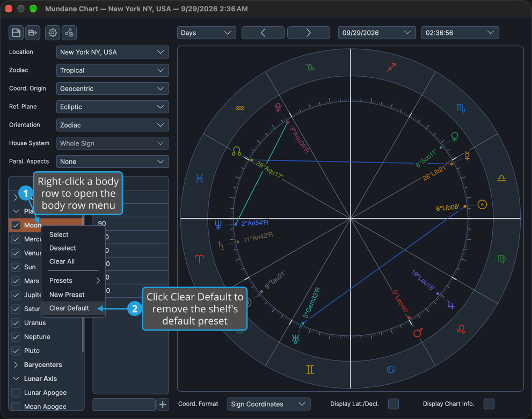Uncheck the Sun checkbox

point(16,267)
